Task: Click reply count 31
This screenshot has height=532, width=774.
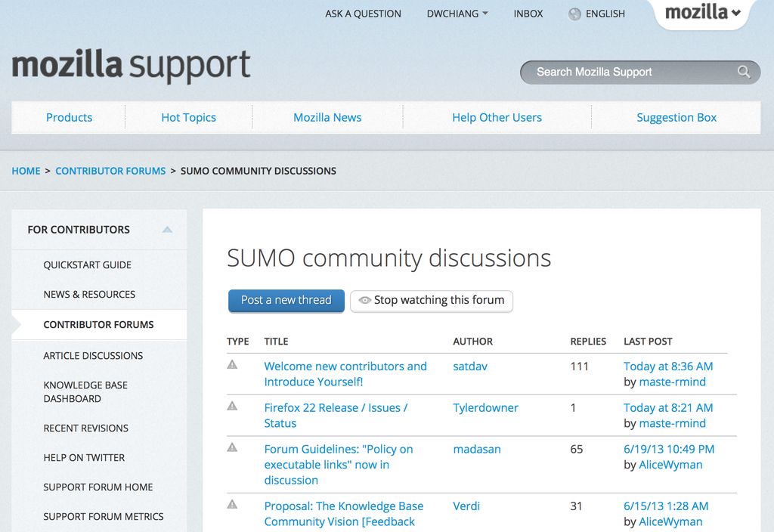Action: 576,506
